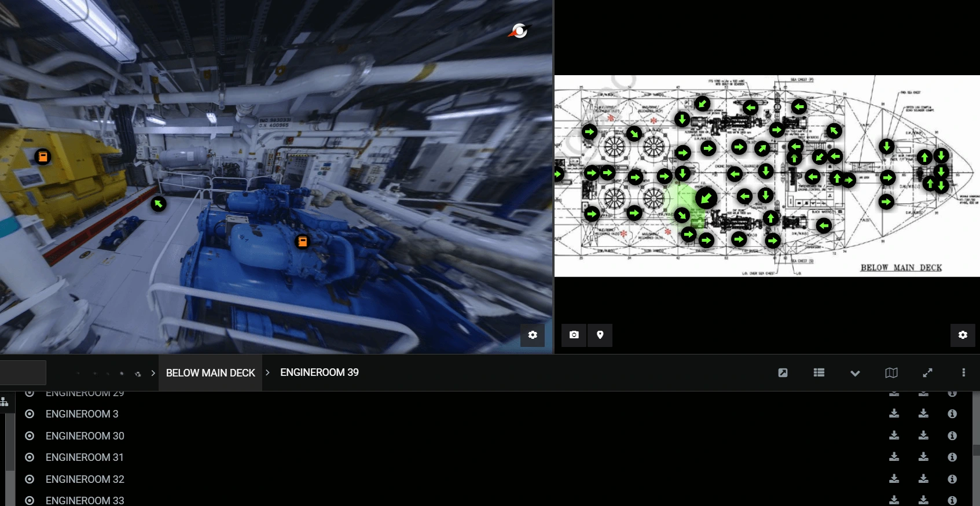Click the target icon beside ENGINEROOM 32

click(x=30, y=479)
